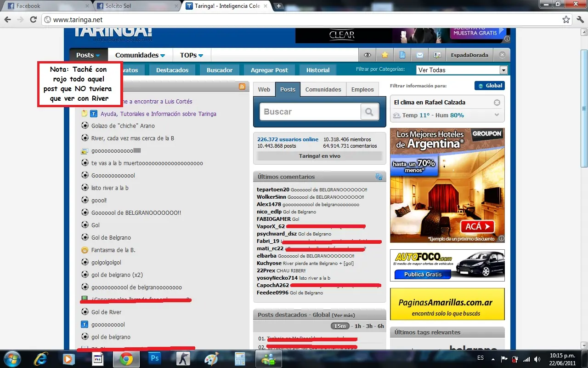588x368 pixels.
Task: Refresh the Últimos comentarios panel
Action: click(x=379, y=177)
